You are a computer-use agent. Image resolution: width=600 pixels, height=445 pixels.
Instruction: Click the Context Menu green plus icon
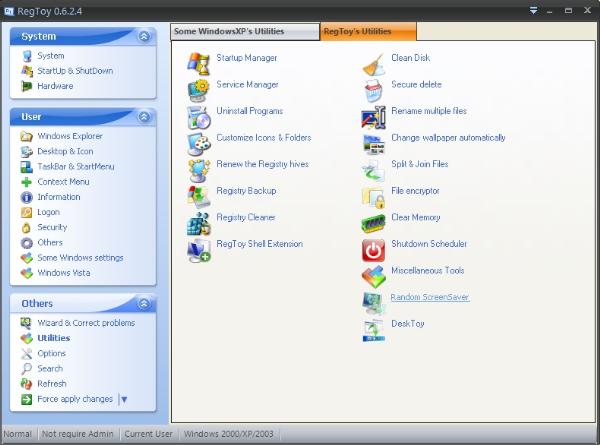[26, 182]
